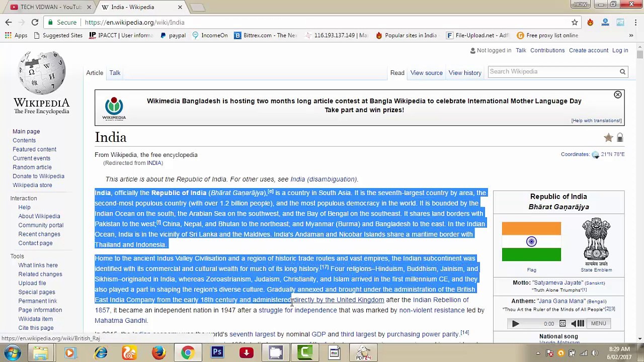Click the Search Wikipedia input field

[552, 71]
